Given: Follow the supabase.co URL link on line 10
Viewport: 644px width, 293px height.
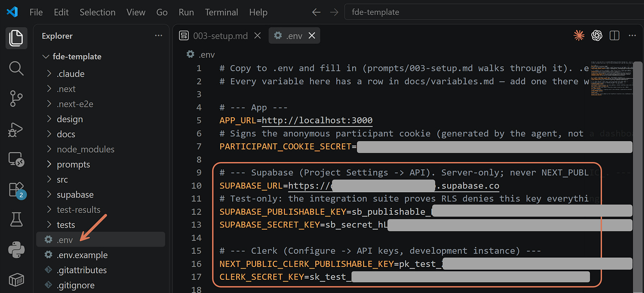Looking at the screenshot, I should (x=394, y=185).
